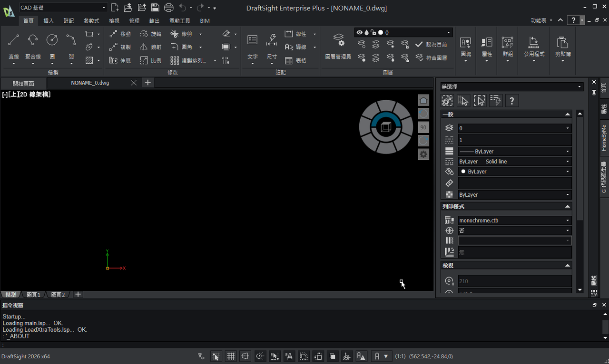
Task: Open the monochrome.ctb print style dropdown
Action: click(514, 220)
